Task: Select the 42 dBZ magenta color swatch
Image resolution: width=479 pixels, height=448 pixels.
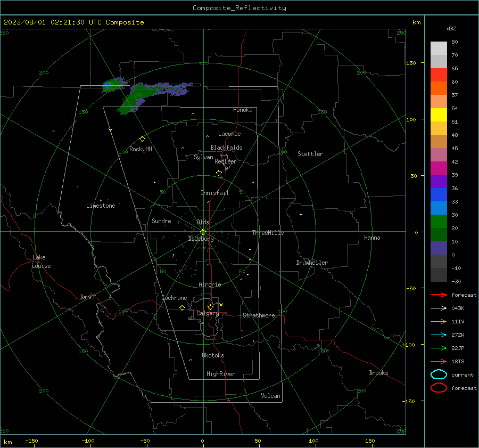Action: [x=439, y=168]
